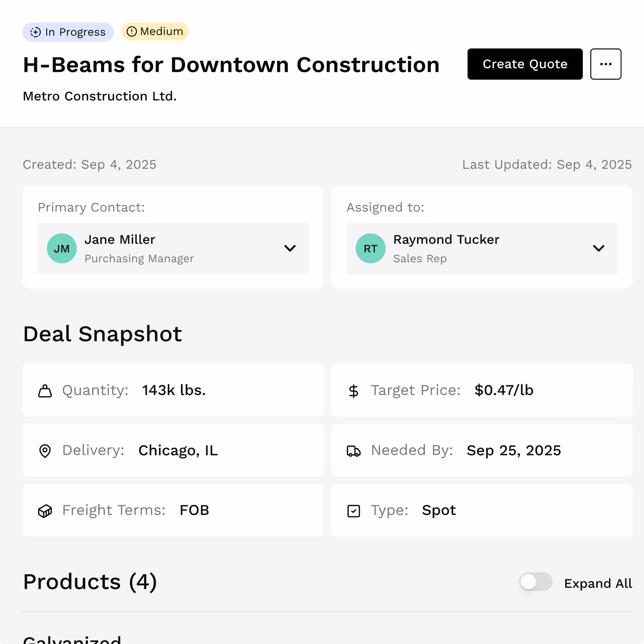
Task: Click the Delivery location pin icon
Action: click(x=45, y=451)
